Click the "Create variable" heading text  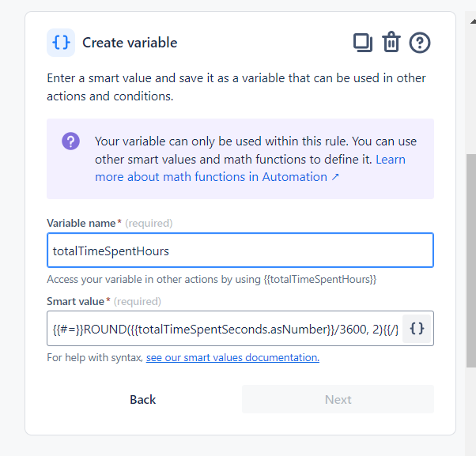point(130,43)
